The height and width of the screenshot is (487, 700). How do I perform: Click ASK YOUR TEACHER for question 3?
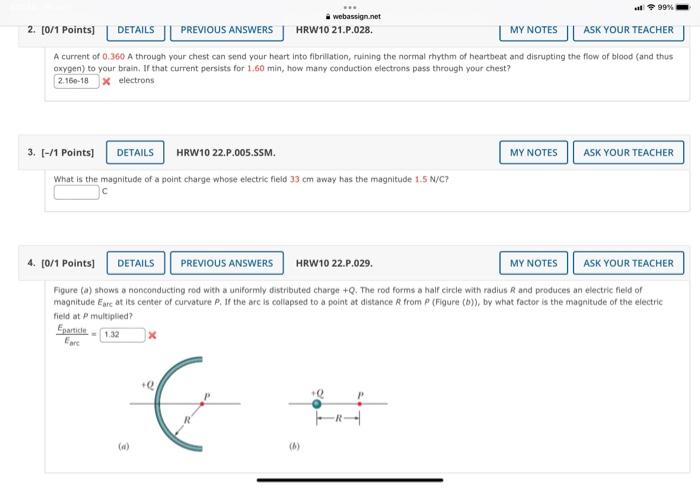point(628,153)
